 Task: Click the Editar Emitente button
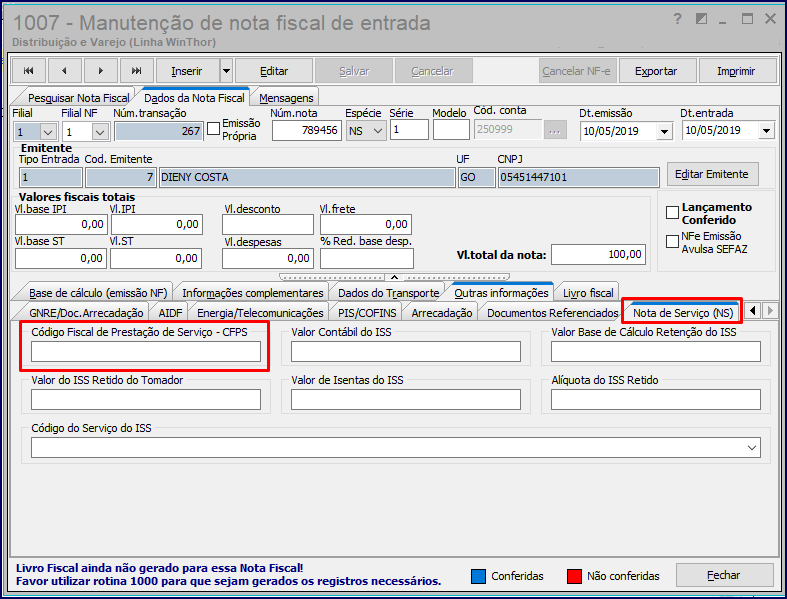click(x=712, y=174)
